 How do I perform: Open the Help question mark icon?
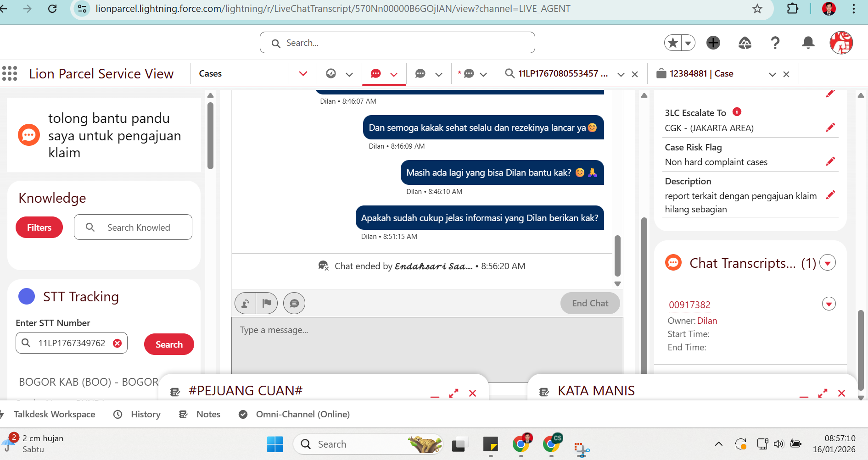click(x=775, y=43)
